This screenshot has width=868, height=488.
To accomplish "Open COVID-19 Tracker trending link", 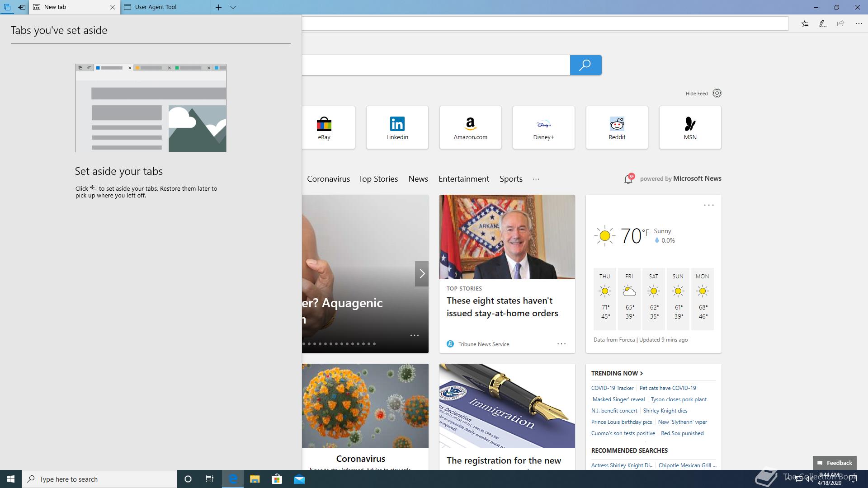I will [x=612, y=388].
